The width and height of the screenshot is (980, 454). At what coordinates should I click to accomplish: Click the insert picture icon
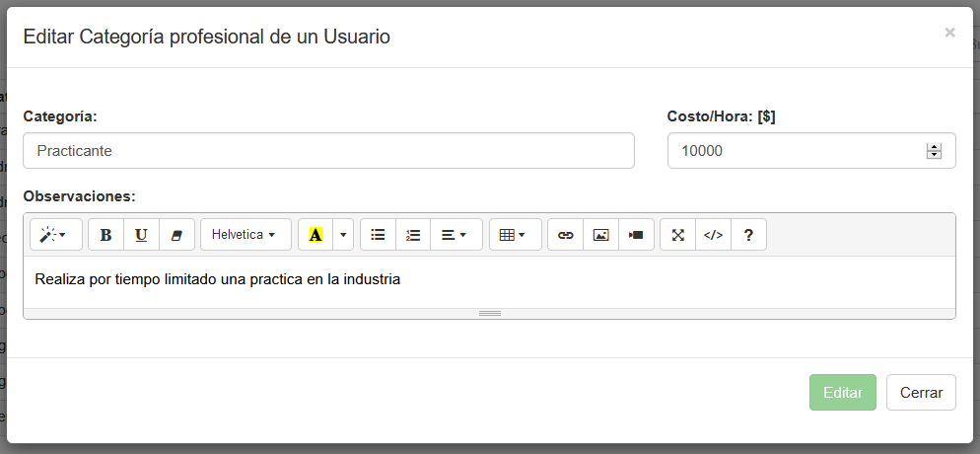coord(600,235)
